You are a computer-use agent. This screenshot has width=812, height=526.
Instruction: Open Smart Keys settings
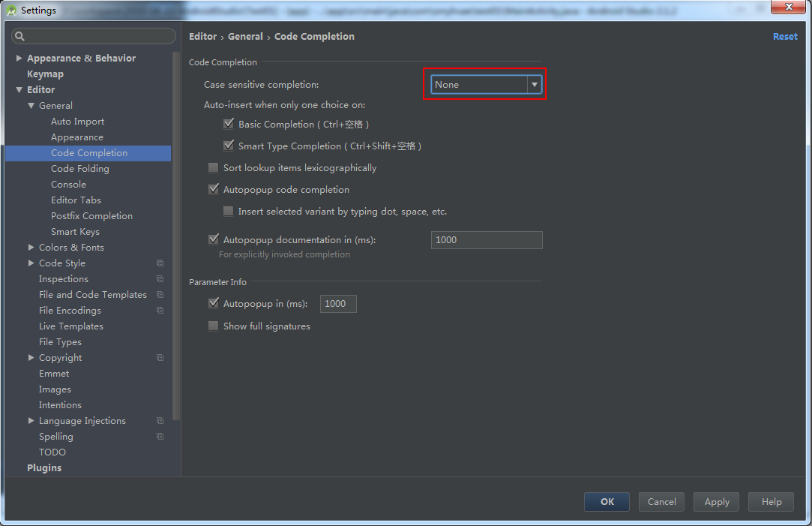[x=75, y=232]
